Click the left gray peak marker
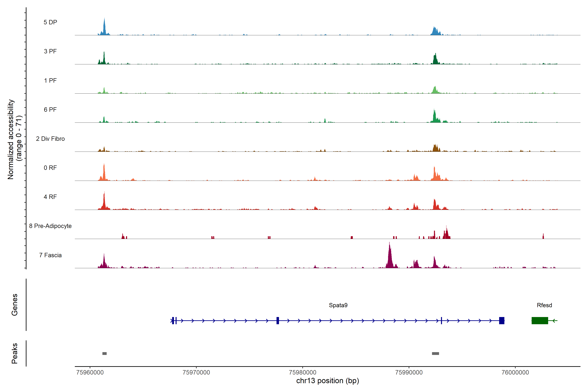The width and height of the screenshot is (588, 392). (105, 353)
